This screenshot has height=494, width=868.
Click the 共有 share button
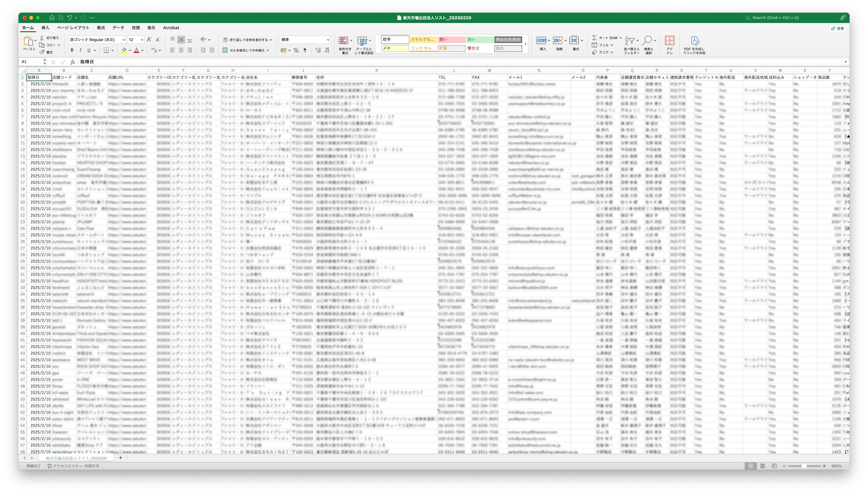[x=837, y=28]
